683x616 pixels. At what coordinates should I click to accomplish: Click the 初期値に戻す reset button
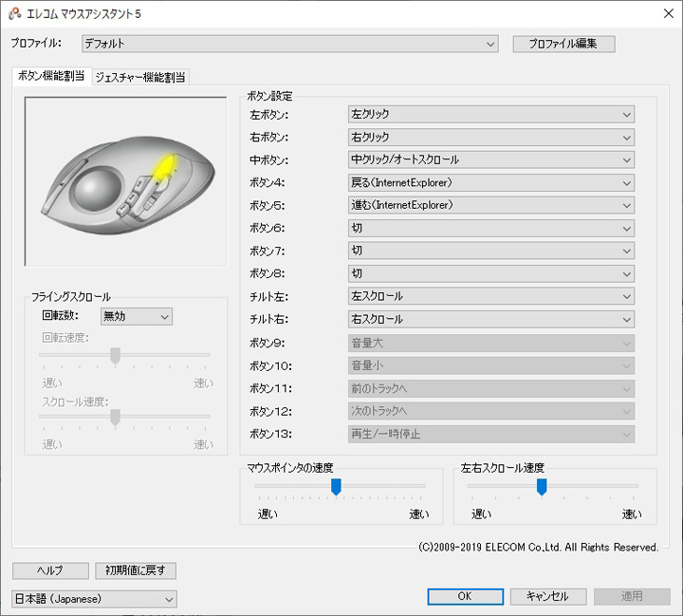[x=136, y=570]
